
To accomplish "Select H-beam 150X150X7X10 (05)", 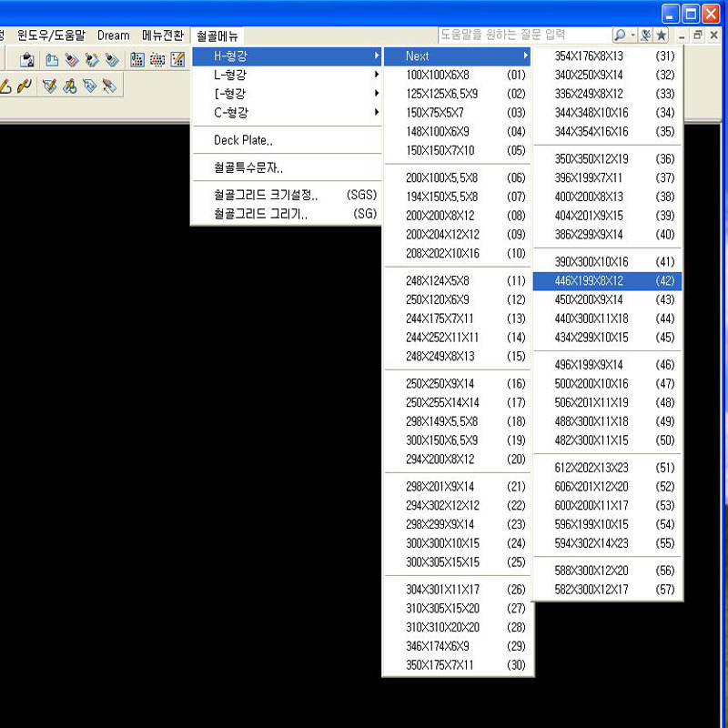I will [x=458, y=150].
